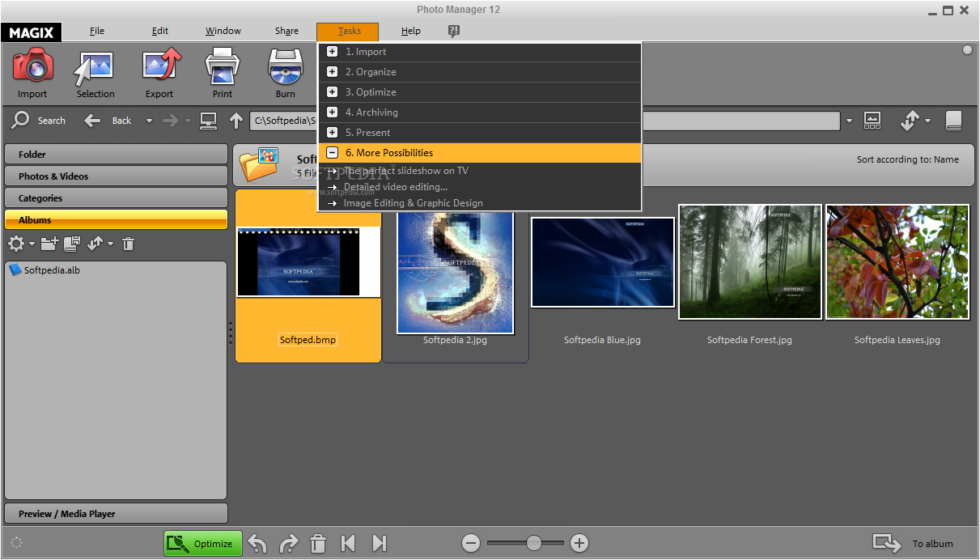Click the thumbnail view mode icon
980x560 pixels.
click(872, 121)
